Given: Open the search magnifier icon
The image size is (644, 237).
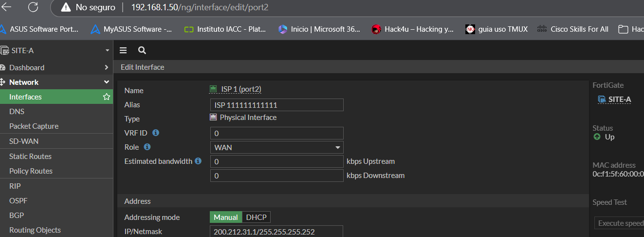Looking at the screenshot, I should coord(142,50).
